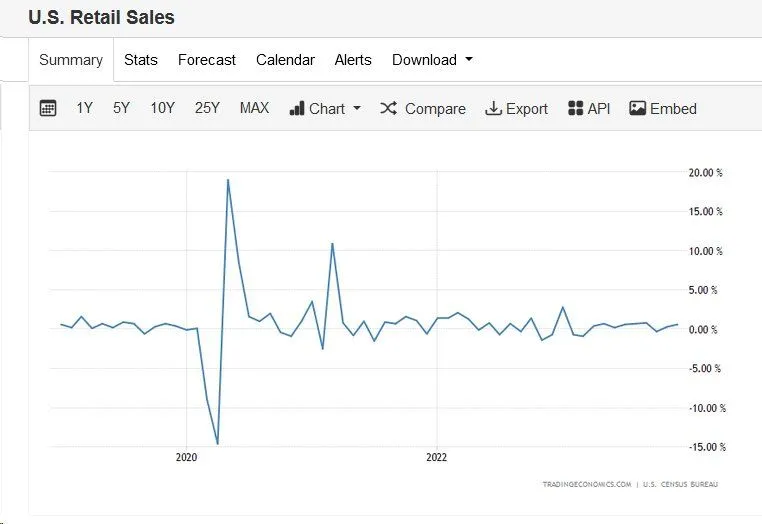This screenshot has height=524, width=762.
Task: Open the Alerts tab
Action: (x=353, y=60)
